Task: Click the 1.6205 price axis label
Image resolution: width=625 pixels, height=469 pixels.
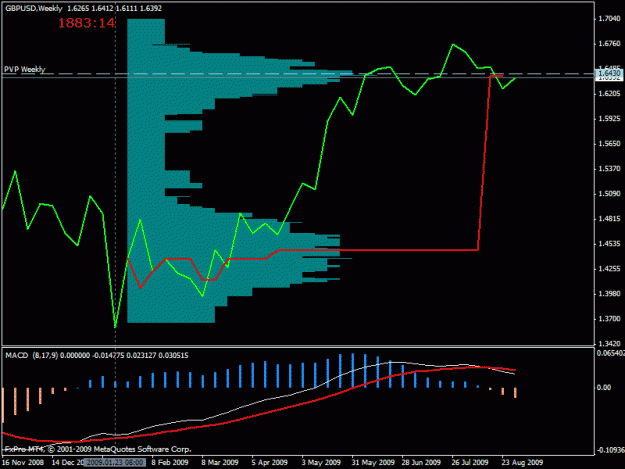Action: [x=609, y=93]
